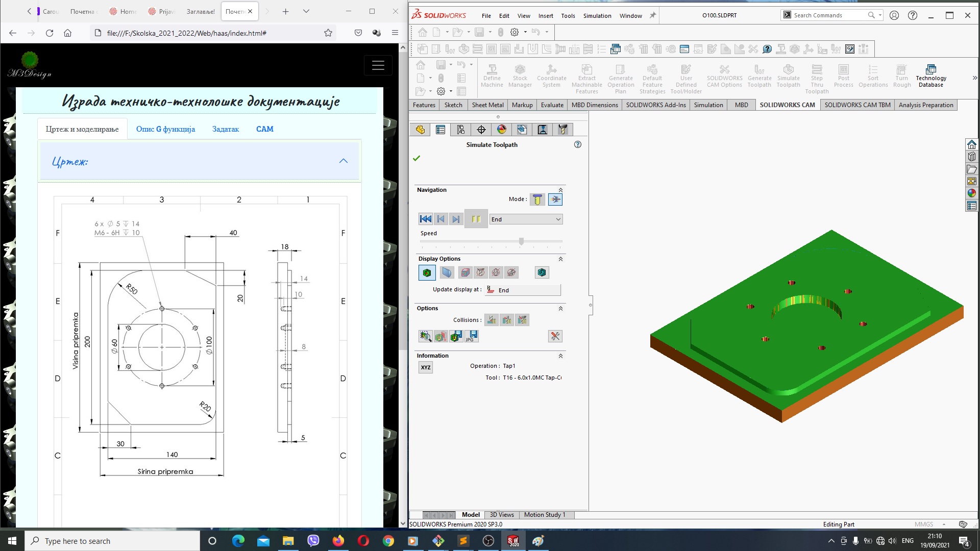This screenshot has width=980, height=551.
Task: Open SOLIDWORKS CAM Options
Action: coord(724,76)
